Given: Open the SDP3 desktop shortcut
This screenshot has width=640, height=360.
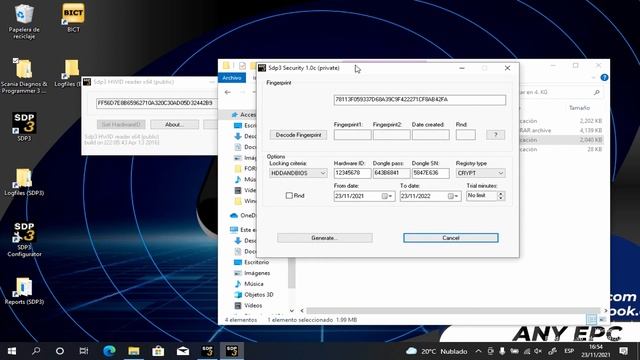Looking at the screenshot, I should 24,126.
